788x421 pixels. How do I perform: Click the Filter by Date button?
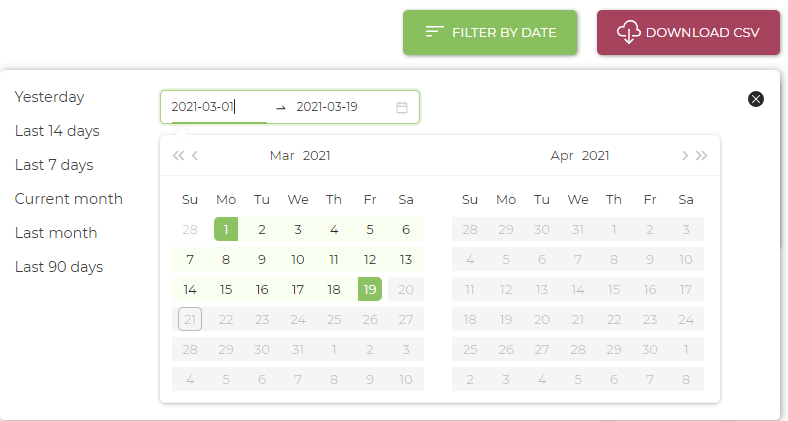490,33
